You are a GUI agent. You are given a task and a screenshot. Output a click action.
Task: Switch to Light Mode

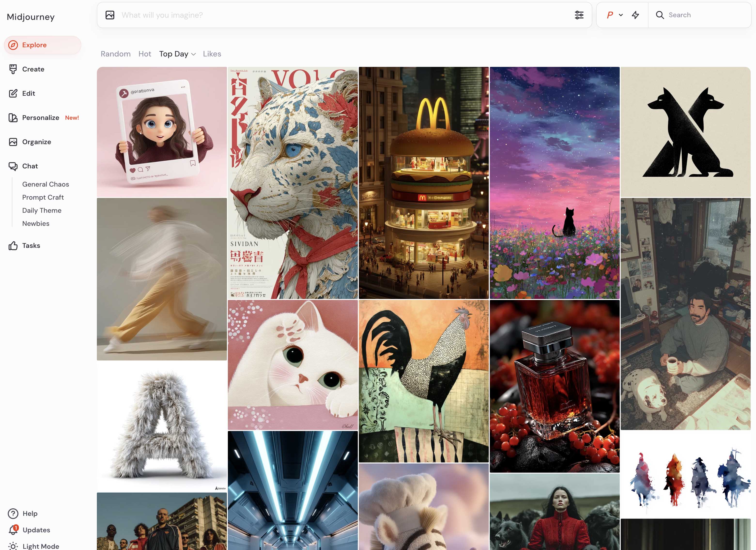click(x=41, y=546)
